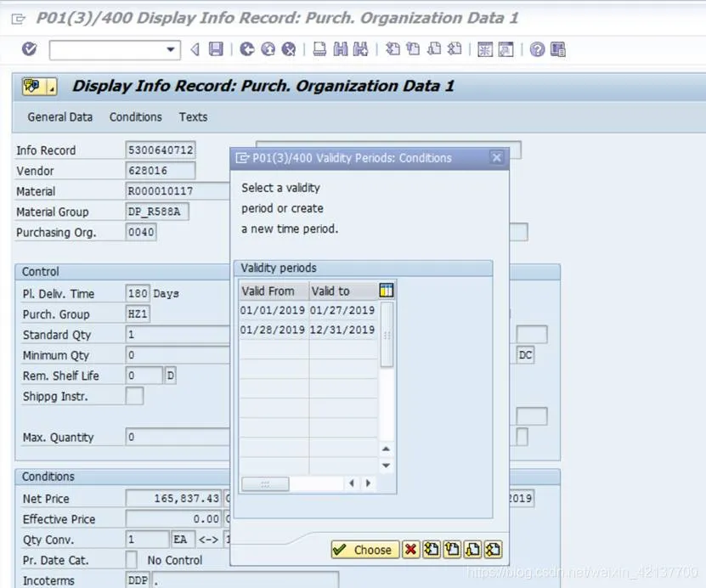
Task: Click the scroll down arrow in validity table
Action: click(x=387, y=465)
